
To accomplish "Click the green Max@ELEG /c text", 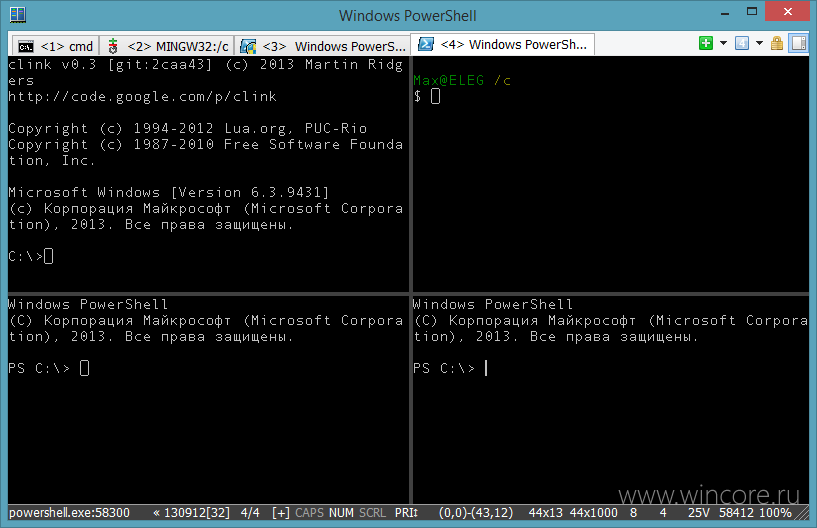I will tap(462, 80).
